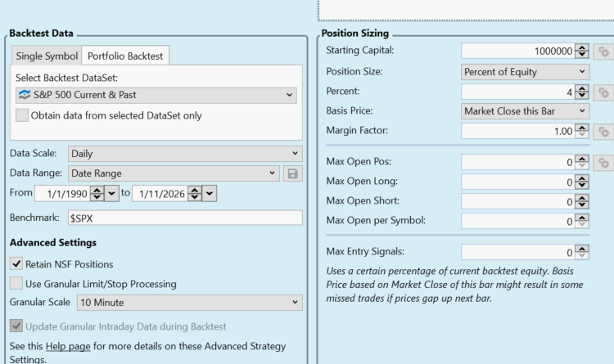Increase Starting Capital with up arrow
The height and width of the screenshot is (364, 614).
coord(582,47)
